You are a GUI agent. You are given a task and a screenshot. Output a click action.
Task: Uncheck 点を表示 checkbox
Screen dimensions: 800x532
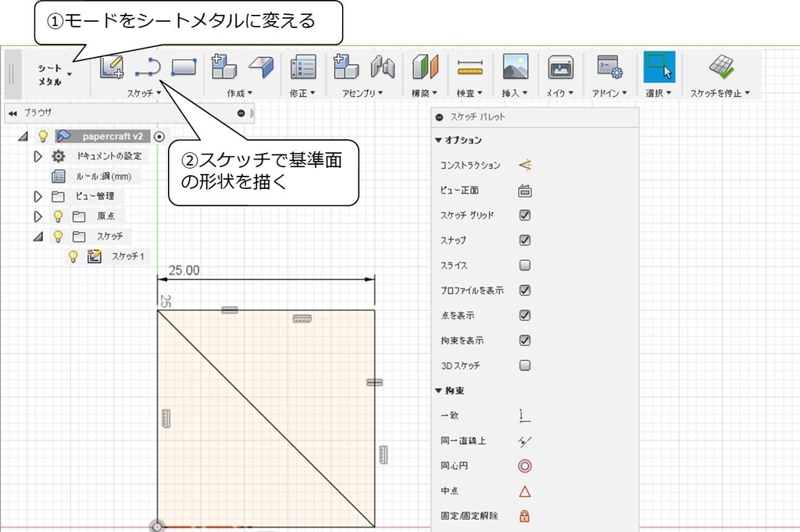(x=524, y=316)
